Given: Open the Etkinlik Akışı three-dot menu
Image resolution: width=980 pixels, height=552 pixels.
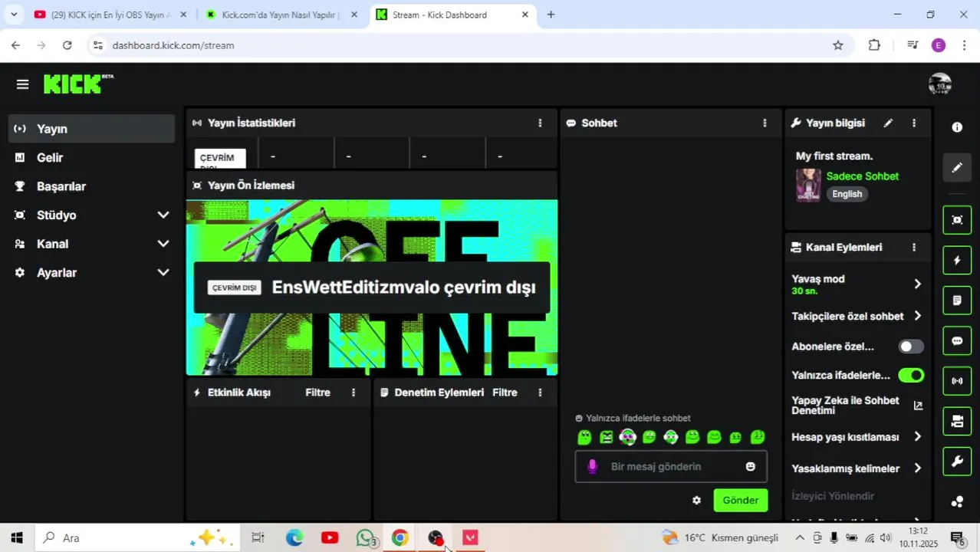Looking at the screenshot, I should (x=354, y=393).
